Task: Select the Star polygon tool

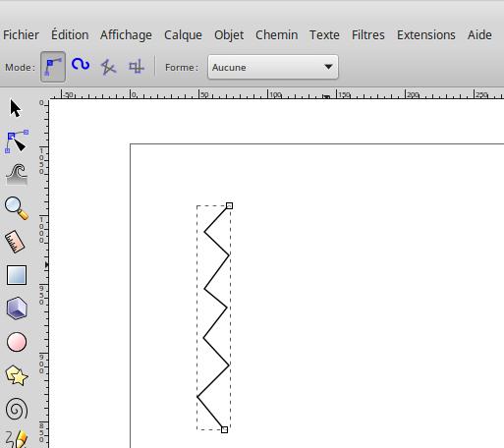Action: click(17, 375)
